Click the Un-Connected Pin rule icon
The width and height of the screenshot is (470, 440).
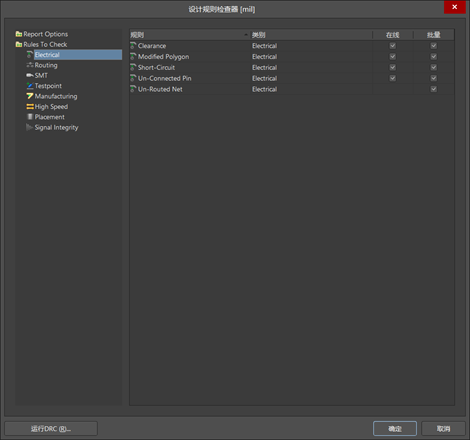point(133,78)
